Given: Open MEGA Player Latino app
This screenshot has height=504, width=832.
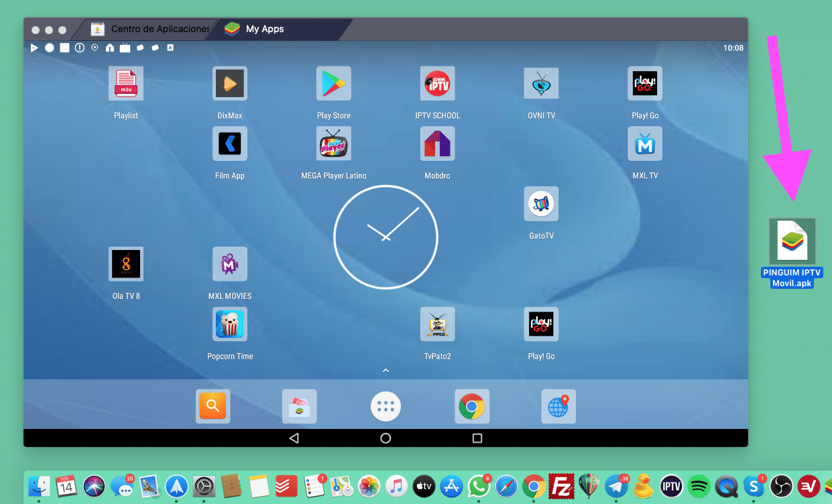Looking at the screenshot, I should (334, 143).
